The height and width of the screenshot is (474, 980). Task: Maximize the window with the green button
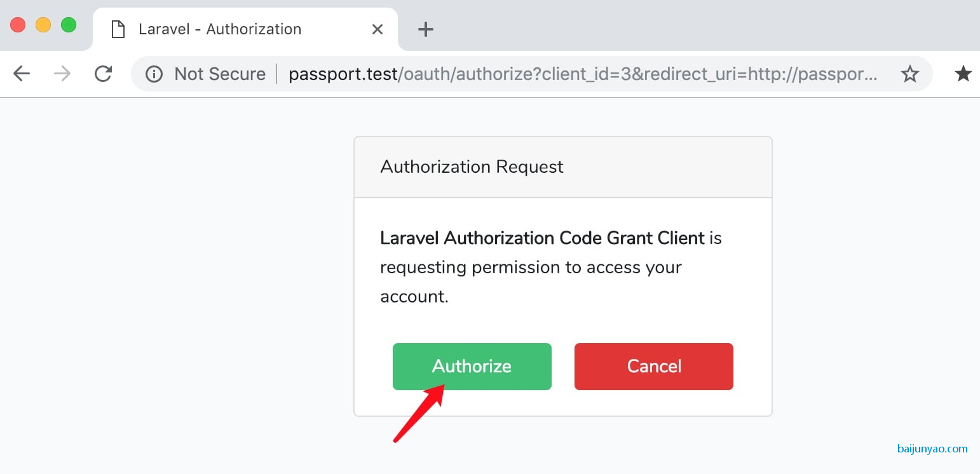point(69,25)
